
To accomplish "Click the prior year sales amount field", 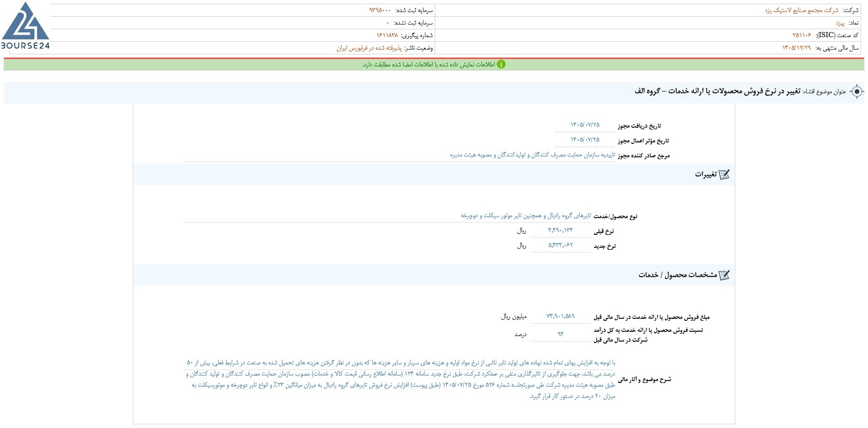I will click(561, 317).
